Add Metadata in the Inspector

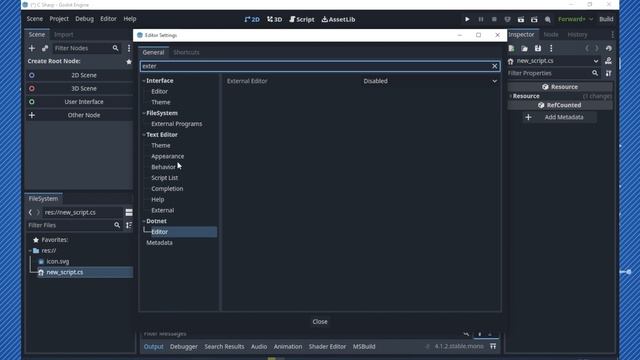(x=560, y=117)
